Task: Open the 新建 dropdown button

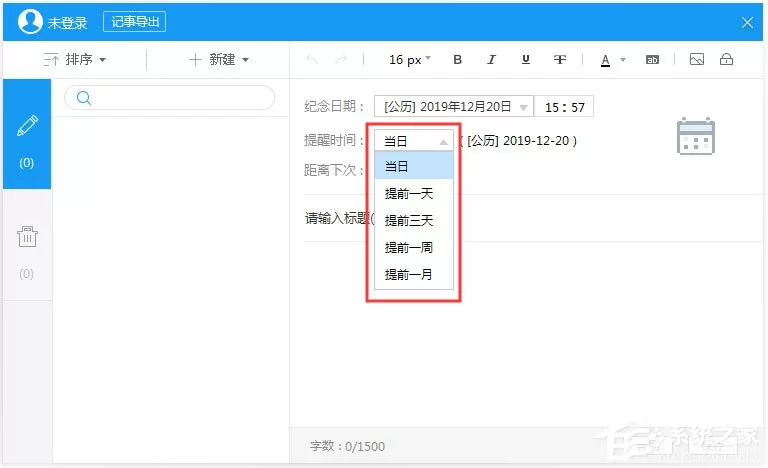Action: coord(219,59)
